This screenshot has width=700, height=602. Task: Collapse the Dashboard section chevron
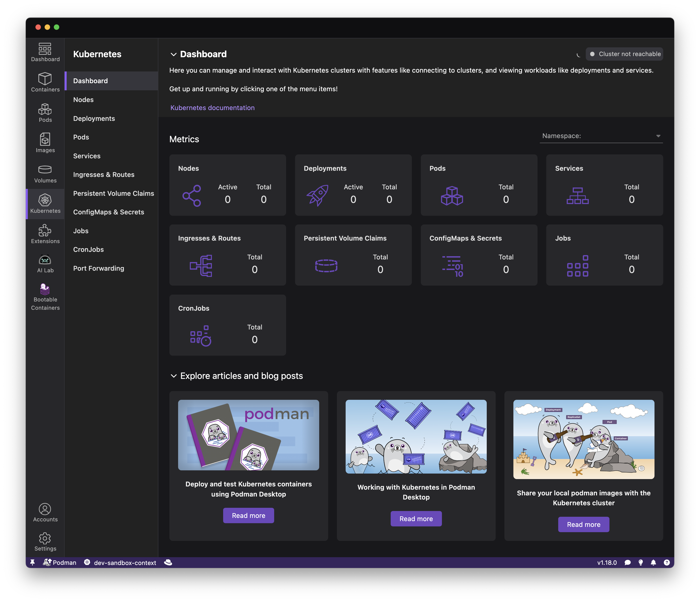coord(174,54)
